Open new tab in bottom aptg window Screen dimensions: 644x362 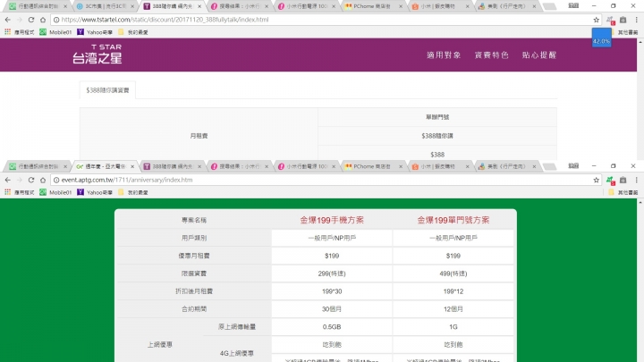[549, 166]
